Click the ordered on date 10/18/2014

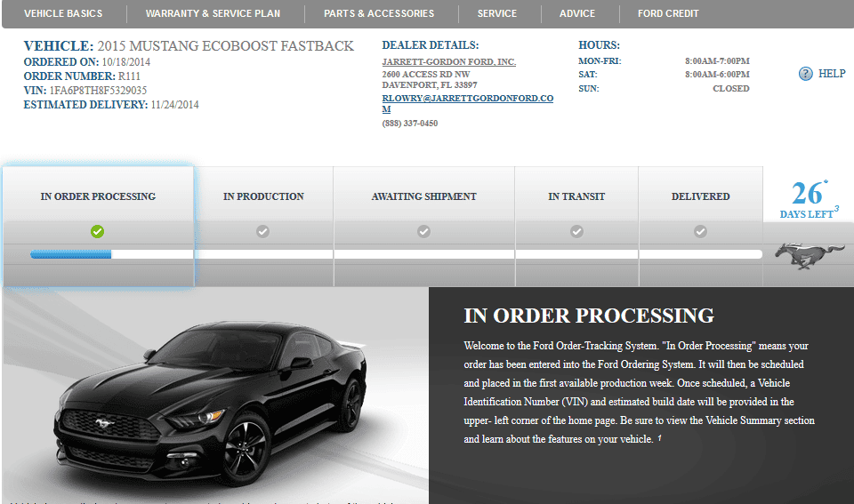pyautogui.click(x=125, y=62)
